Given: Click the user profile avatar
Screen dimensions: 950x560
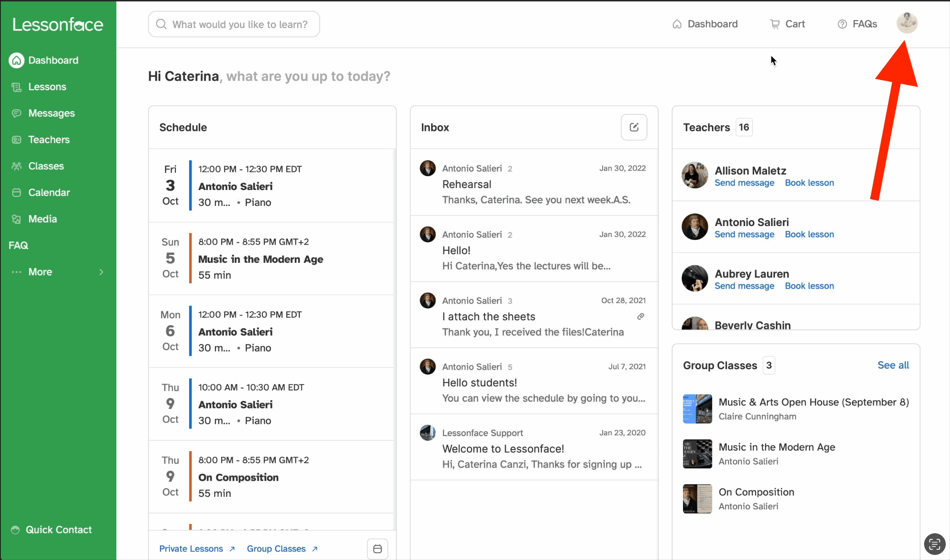Looking at the screenshot, I should (x=906, y=23).
